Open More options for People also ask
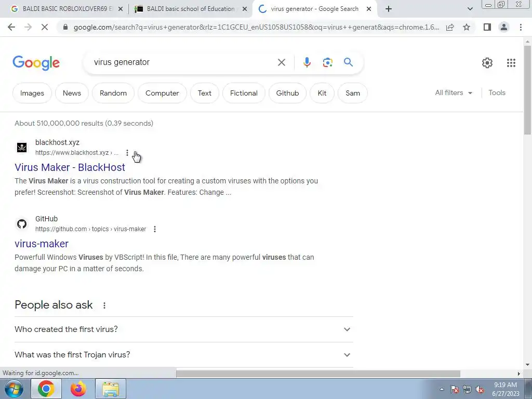The image size is (532, 399). tap(104, 305)
